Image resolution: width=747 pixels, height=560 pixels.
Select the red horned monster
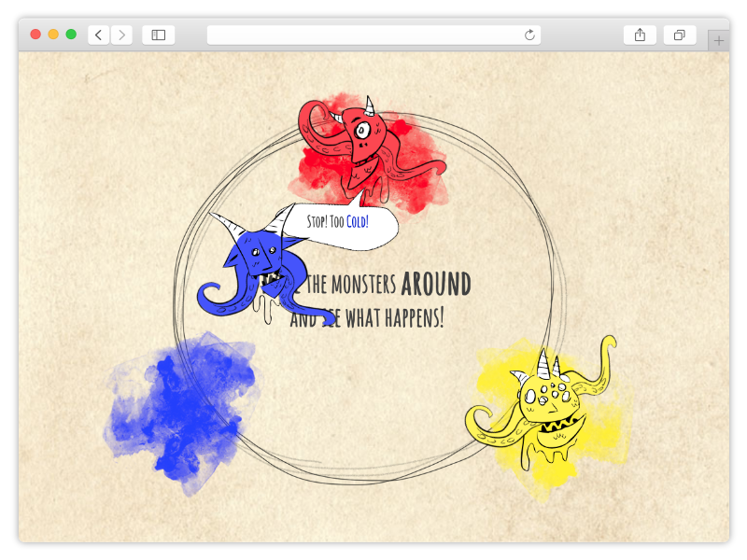pos(359,142)
